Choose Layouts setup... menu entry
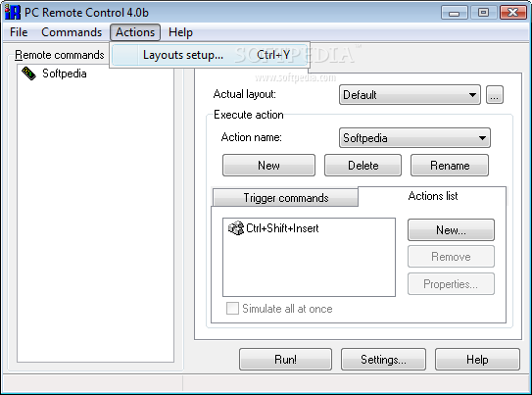Viewport: 532px width, 395px height. (210, 55)
